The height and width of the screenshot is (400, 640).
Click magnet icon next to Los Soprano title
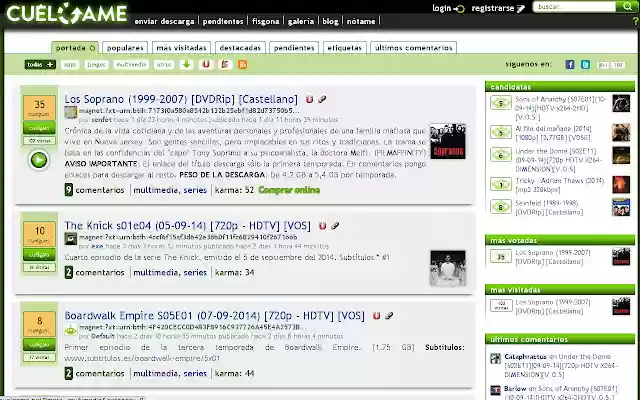coord(309,99)
